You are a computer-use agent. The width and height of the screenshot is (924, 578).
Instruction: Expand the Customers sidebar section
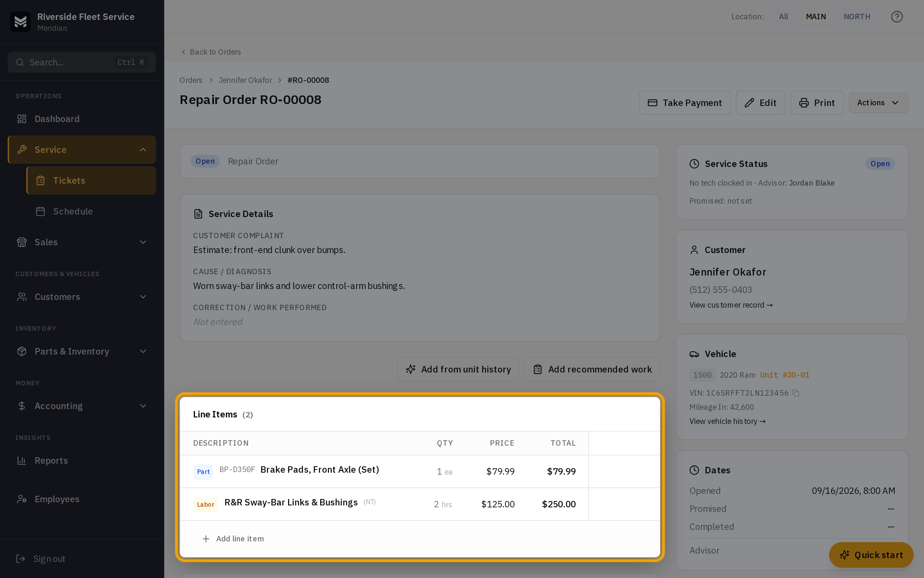point(82,297)
